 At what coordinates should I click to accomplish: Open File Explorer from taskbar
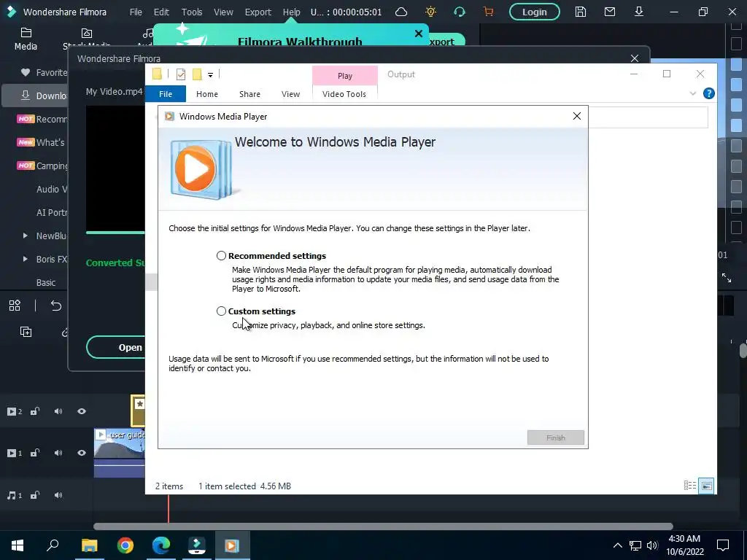[x=89, y=545]
